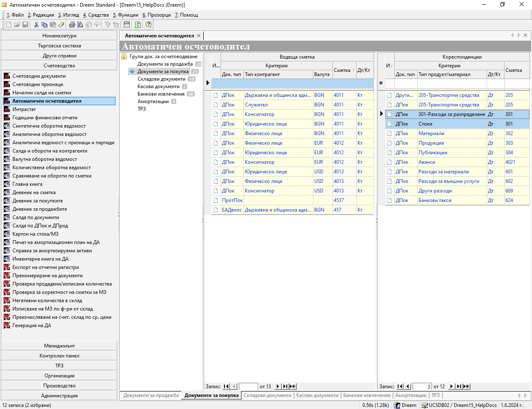The height and width of the screenshot is (409, 532).
Task: Click the Copy icon in toolbar
Action: point(44,25)
